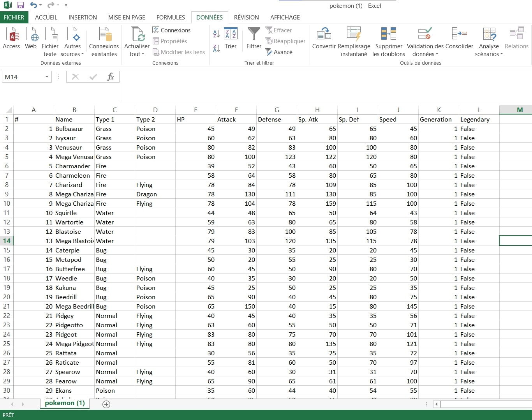Select column B header
Viewport: 532px width, 420px height.
tap(74, 110)
